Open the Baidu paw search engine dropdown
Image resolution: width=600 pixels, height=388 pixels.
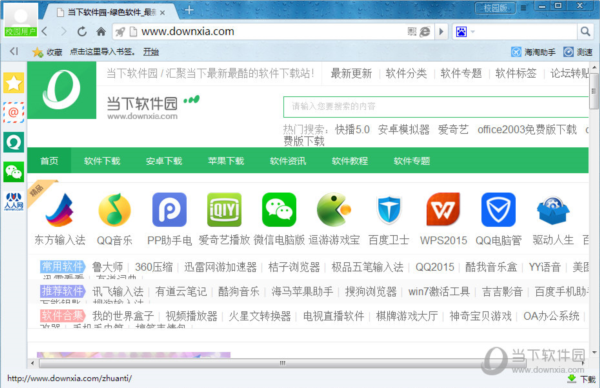coord(465,31)
